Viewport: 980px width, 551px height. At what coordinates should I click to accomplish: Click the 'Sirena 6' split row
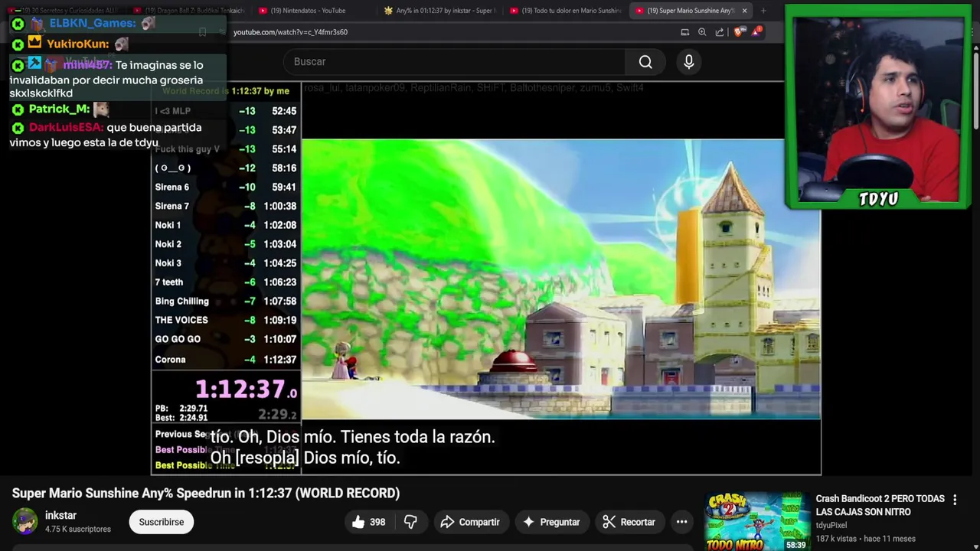click(x=226, y=187)
